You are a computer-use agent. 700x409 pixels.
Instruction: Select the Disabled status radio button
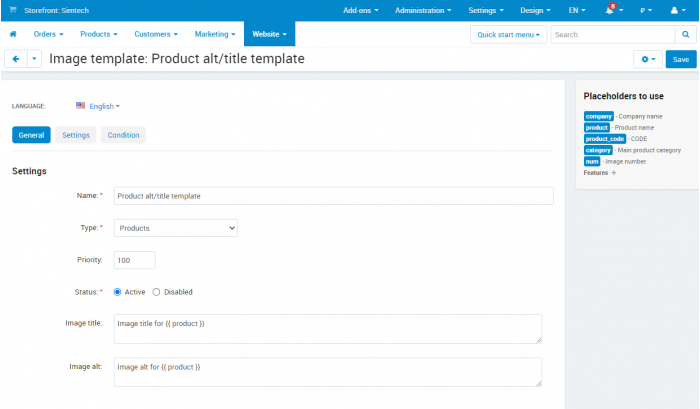(x=156, y=292)
